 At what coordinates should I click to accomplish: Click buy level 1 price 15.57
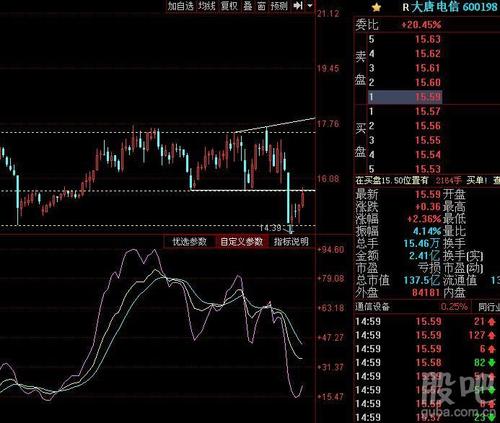tap(428, 111)
